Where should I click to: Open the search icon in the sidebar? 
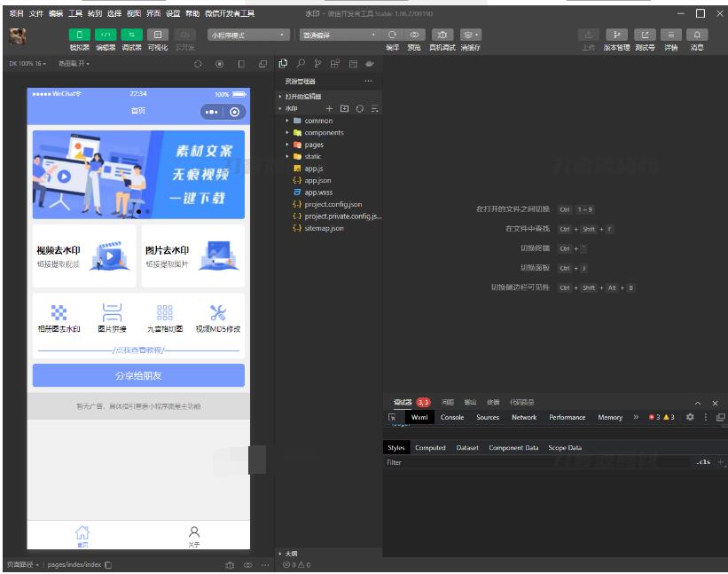coord(299,64)
